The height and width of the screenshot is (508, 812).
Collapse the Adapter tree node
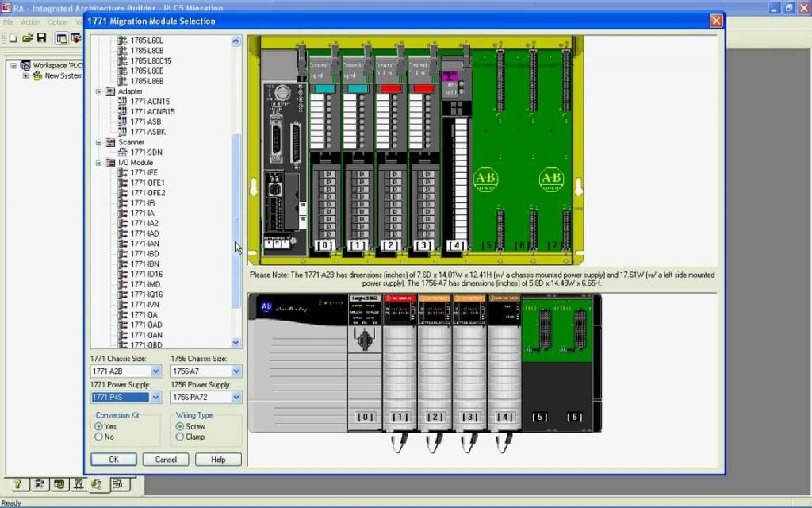(99, 91)
